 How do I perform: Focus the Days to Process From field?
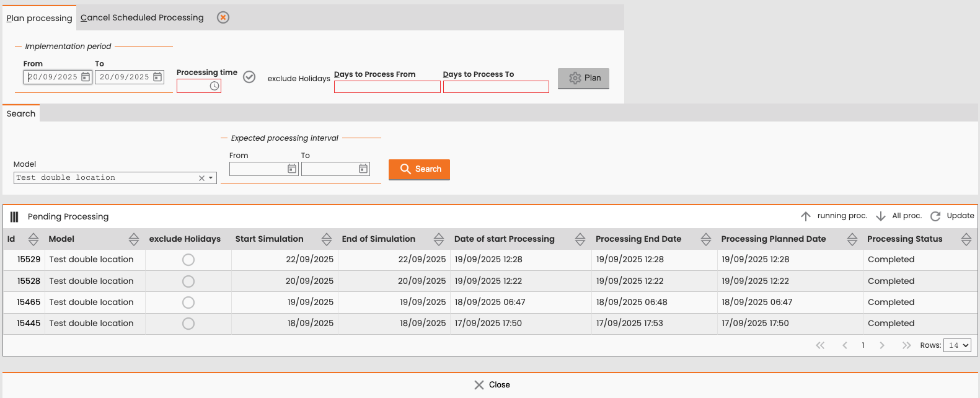coord(387,87)
